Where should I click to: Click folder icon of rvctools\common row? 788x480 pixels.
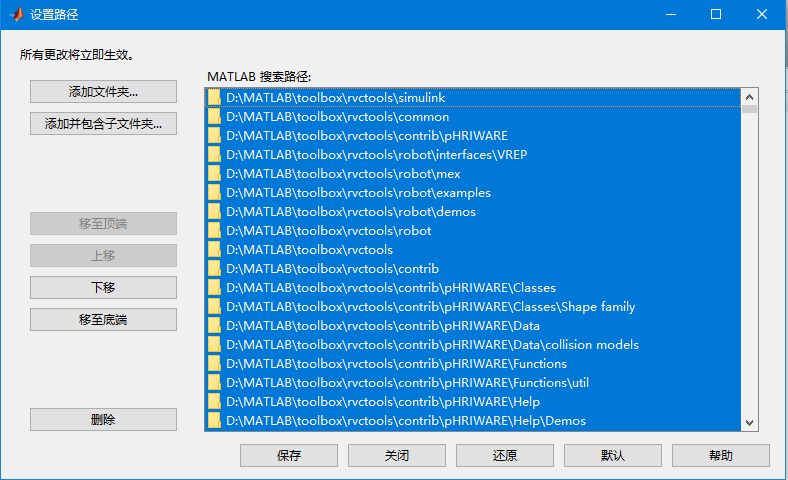click(215, 117)
